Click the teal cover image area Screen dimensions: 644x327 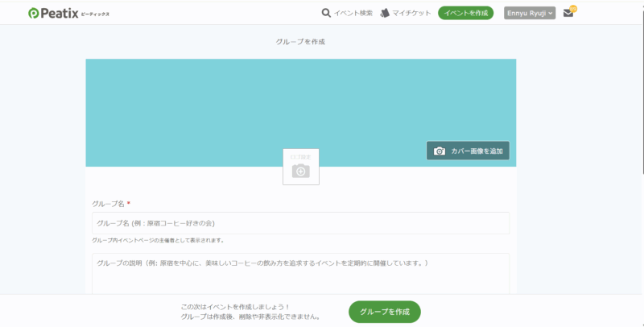[x=242, y=105]
